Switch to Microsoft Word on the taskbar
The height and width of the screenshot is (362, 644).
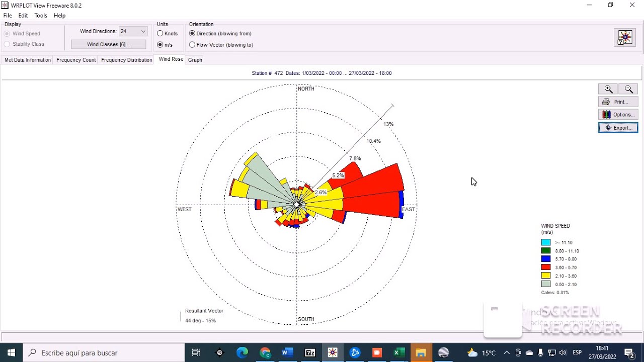pyautogui.click(x=287, y=352)
